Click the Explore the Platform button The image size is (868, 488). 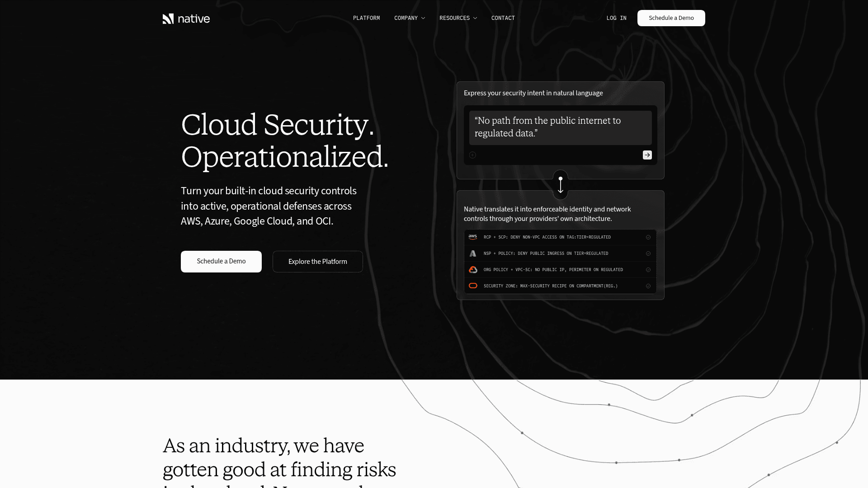pyautogui.click(x=318, y=262)
